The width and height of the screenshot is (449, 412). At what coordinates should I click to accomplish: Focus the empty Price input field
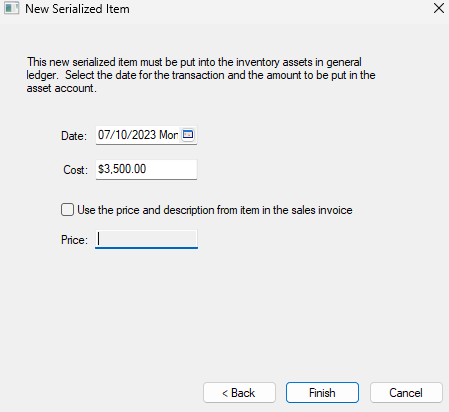146,239
